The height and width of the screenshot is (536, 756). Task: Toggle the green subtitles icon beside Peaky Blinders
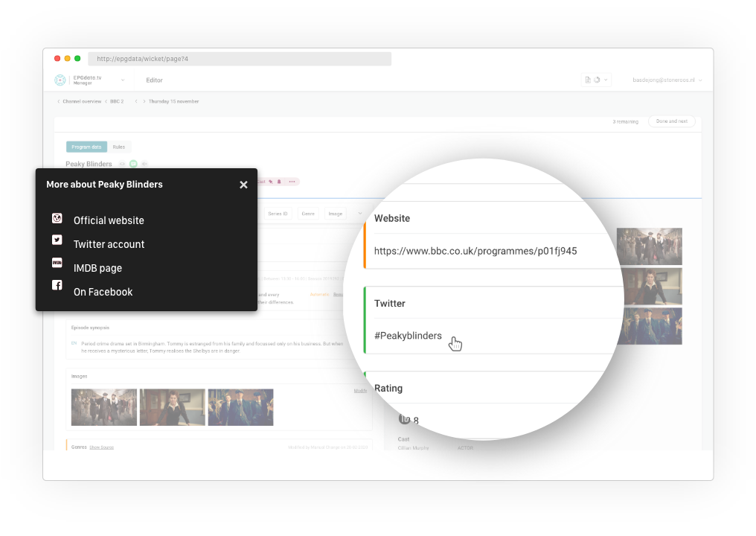133,164
